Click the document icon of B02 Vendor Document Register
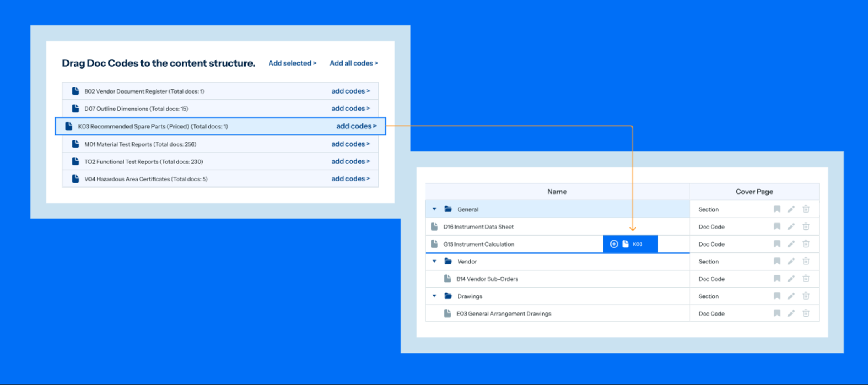The height and width of the screenshot is (385, 868). 76,91
